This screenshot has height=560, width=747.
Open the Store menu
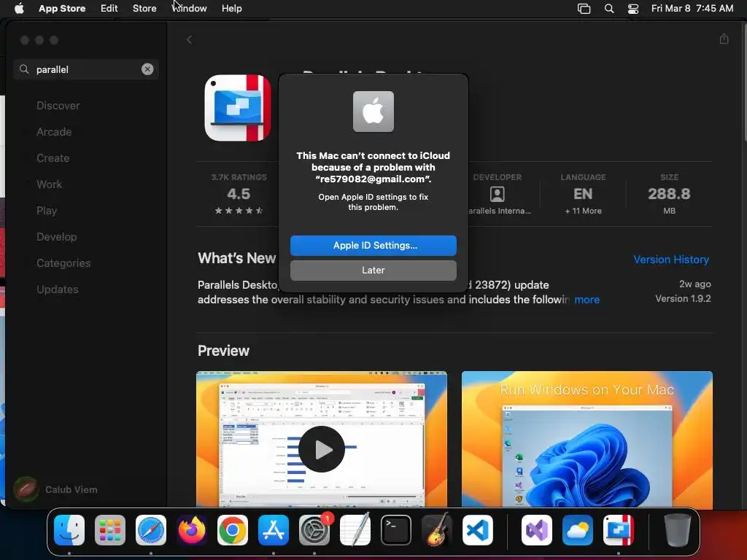coord(144,8)
